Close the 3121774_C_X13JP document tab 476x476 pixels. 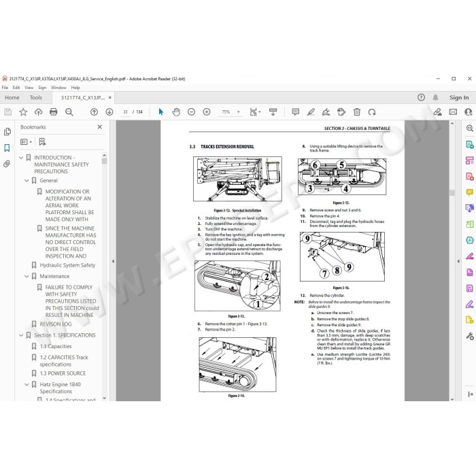[x=110, y=97]
